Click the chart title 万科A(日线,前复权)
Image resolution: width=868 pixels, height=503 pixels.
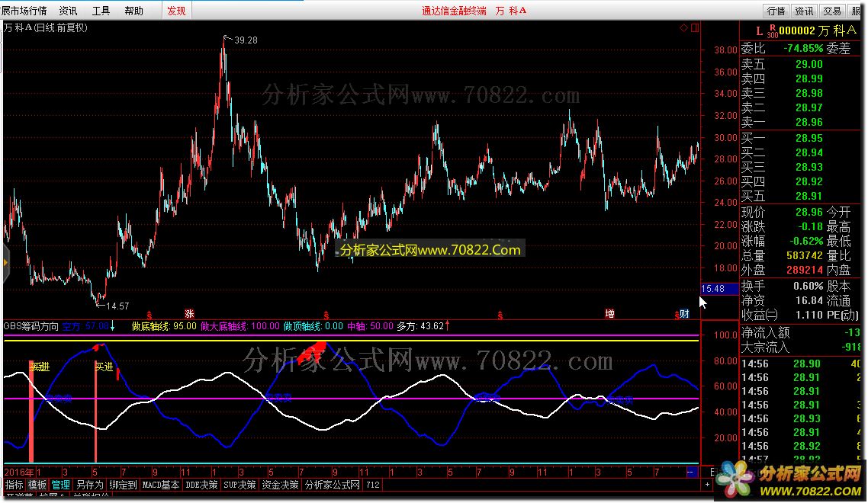[45, 27]
